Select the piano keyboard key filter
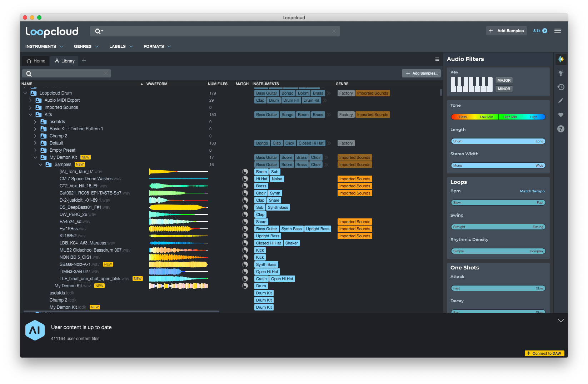The height and width of the screenshot is (384, 588). click(x=472, y=85)
